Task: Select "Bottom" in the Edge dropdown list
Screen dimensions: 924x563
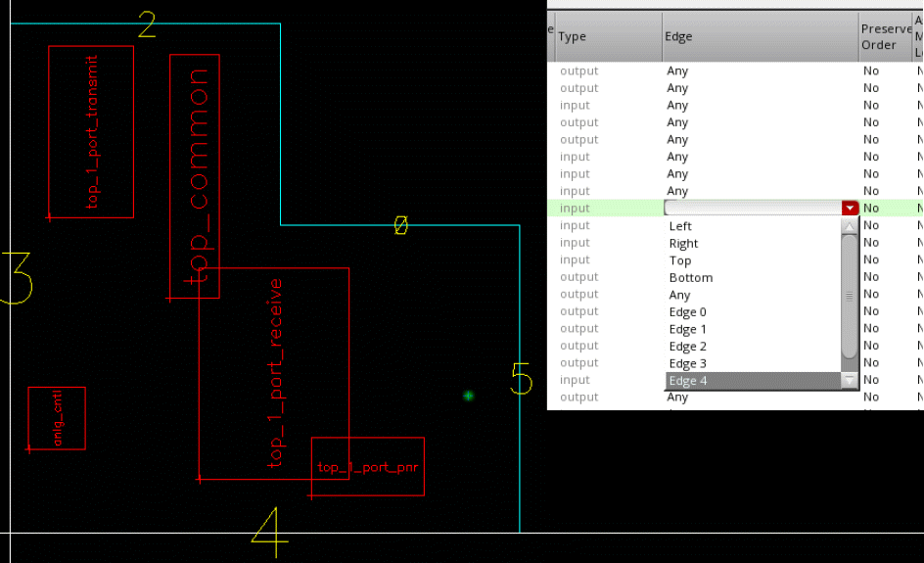Action: point(690,278)
